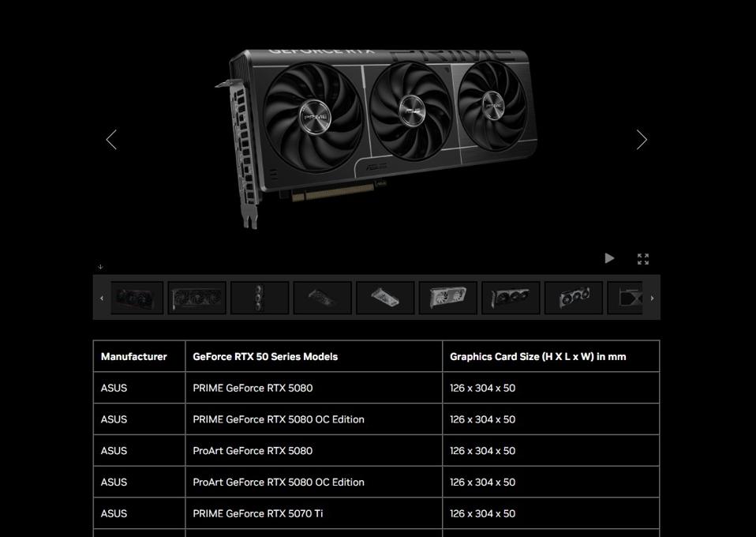
Task: Select the second thumbnail showing front-facing triple-fan card
Action: click(196, 298)
